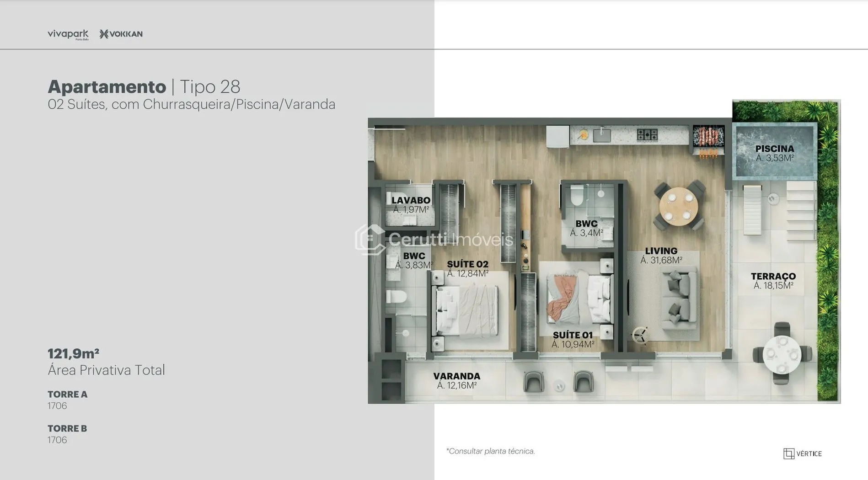Click the Vértice logo in bottom corner
This screenshot has height=480, width=868.
802,453
